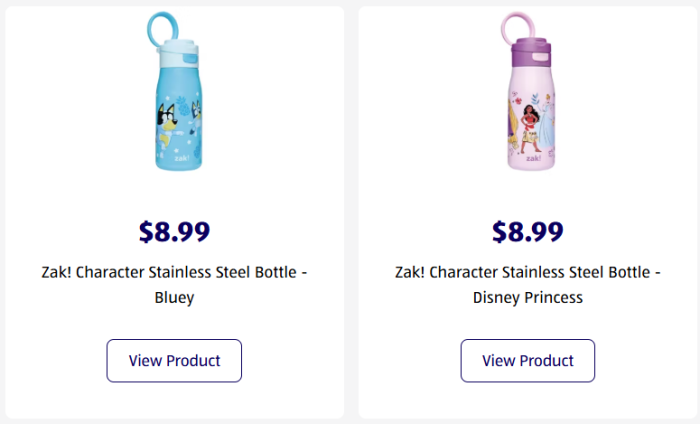Click "Disney Princess" text in the product name
The image size is (700, 424).
[527, 297]
